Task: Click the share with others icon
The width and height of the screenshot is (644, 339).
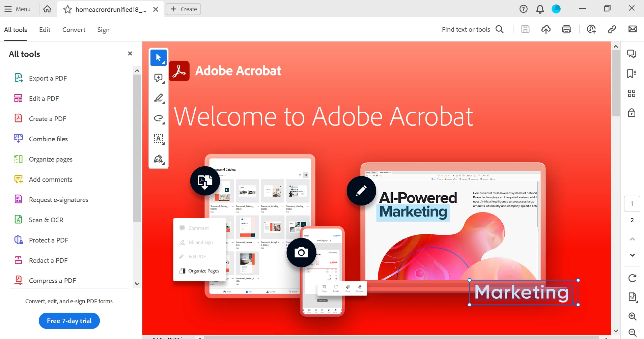Action: pos(591,29)
